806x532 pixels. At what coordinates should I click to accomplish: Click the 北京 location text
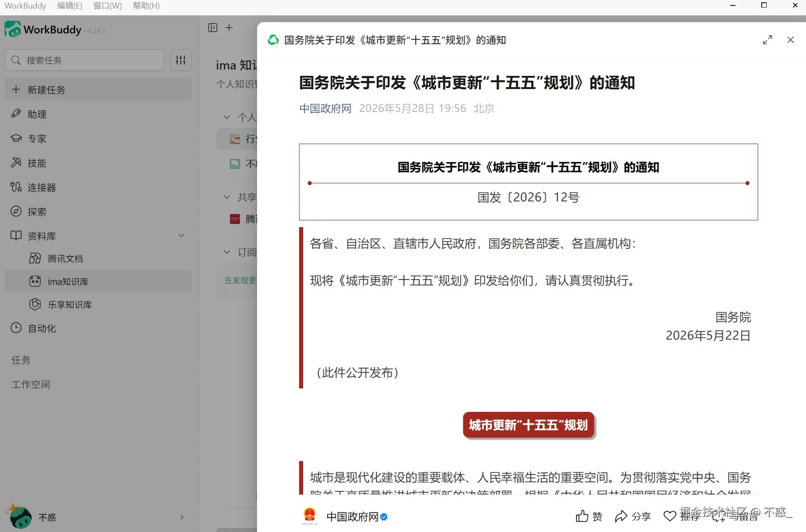[x=484, y=108]
